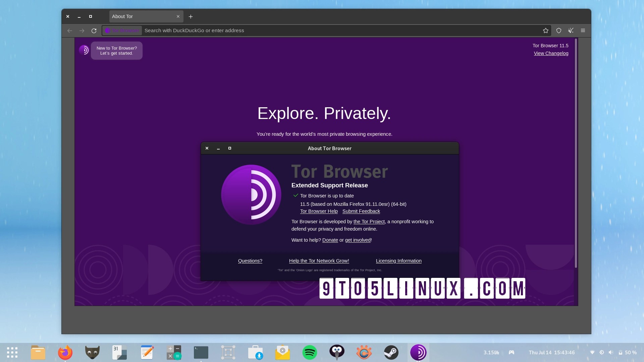The image size is (644, 362).
Task: Click the Let's get started button
Action: (117, 51)
